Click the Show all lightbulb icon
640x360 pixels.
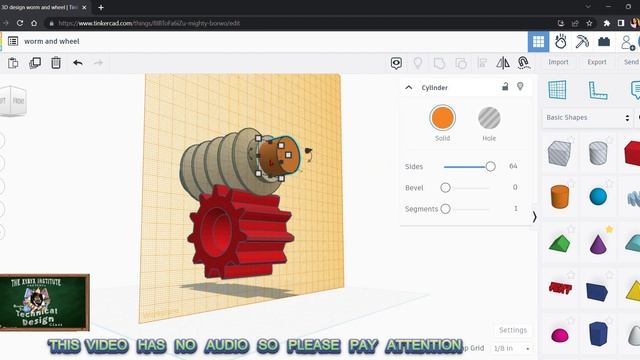418,63
